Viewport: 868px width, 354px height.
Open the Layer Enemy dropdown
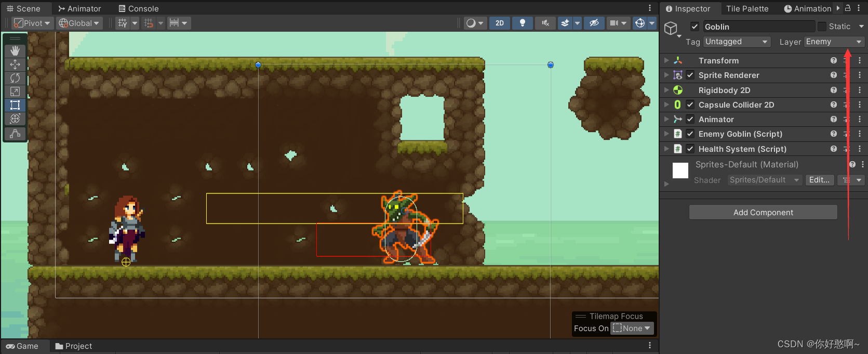[834, 42]
